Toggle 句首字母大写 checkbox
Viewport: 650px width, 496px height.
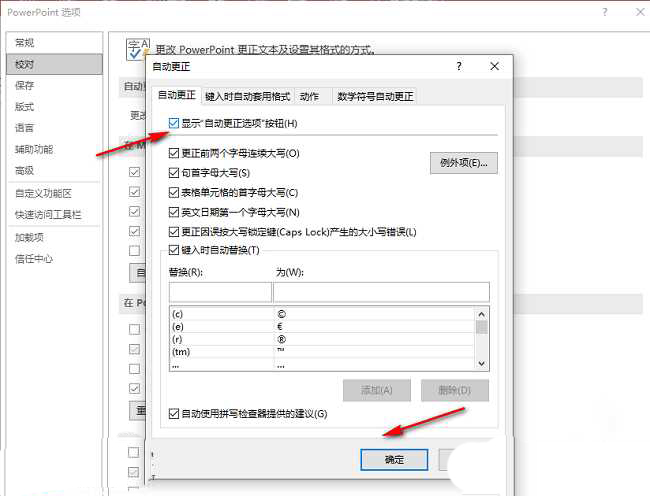[175, 173]
